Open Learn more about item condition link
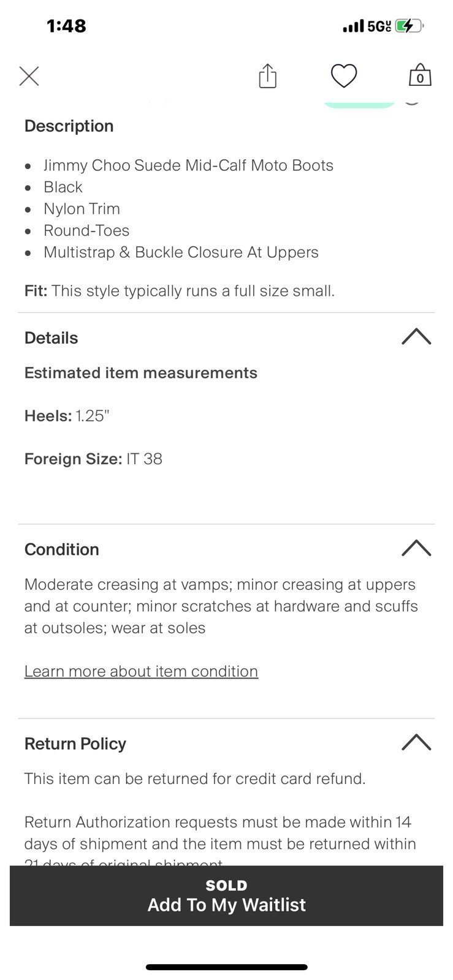This screenshot has width=453, height=980. click(141, 671)
